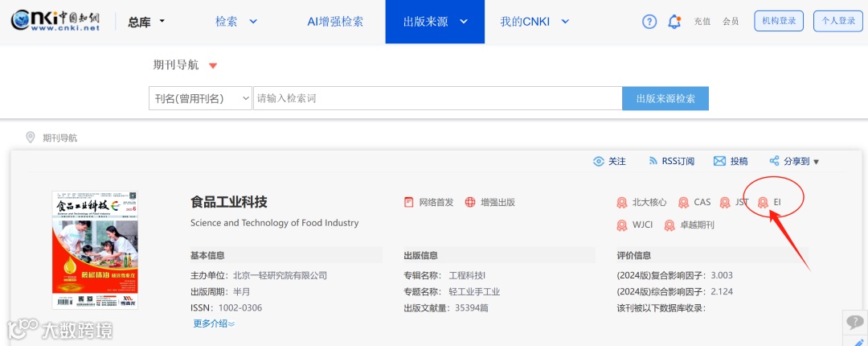Image resolution: width=868 pixels, height=346 pixels.
Task: Click the 北大核心 medal badge
Action: click(x=621, y=203)
